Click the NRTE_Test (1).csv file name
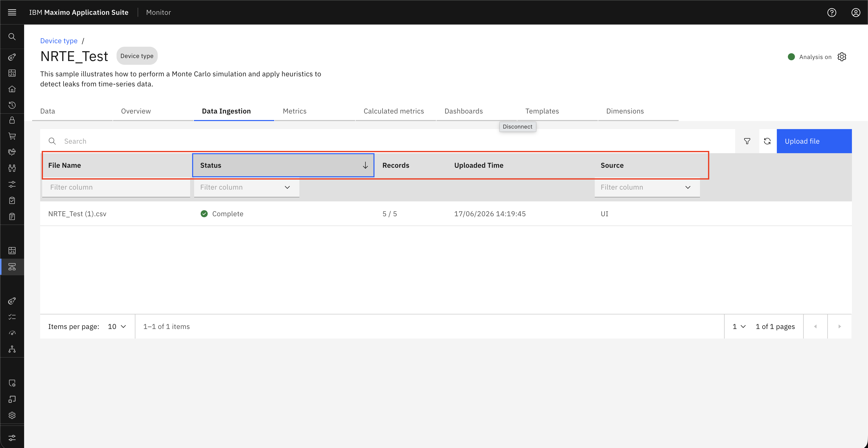This screenshot has height=448, width=868. (77, 213)
